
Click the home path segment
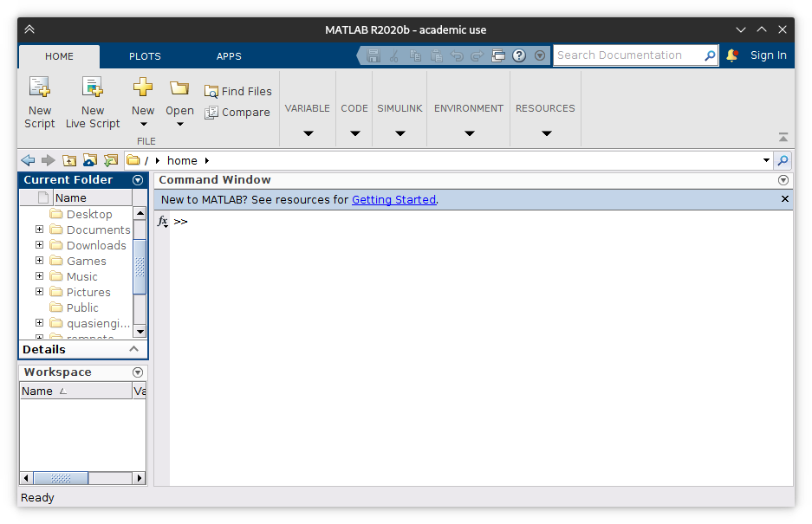click(182, 160)
